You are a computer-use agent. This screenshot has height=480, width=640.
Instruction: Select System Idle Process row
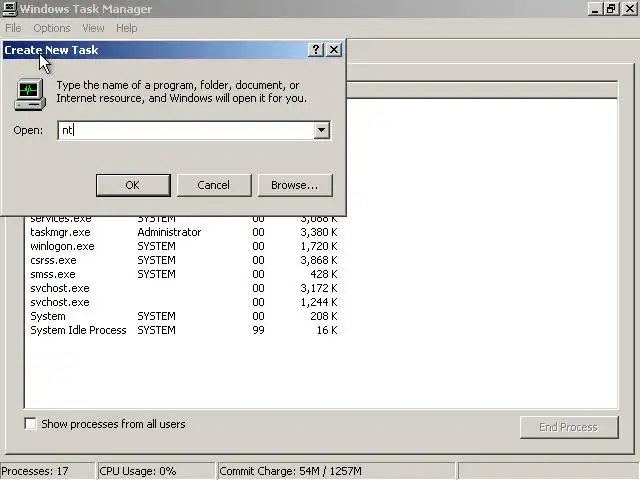[184, 330]
